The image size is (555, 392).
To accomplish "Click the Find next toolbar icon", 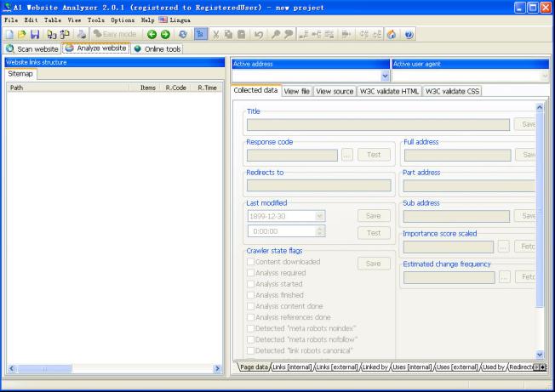I will [x=289, y=34].
